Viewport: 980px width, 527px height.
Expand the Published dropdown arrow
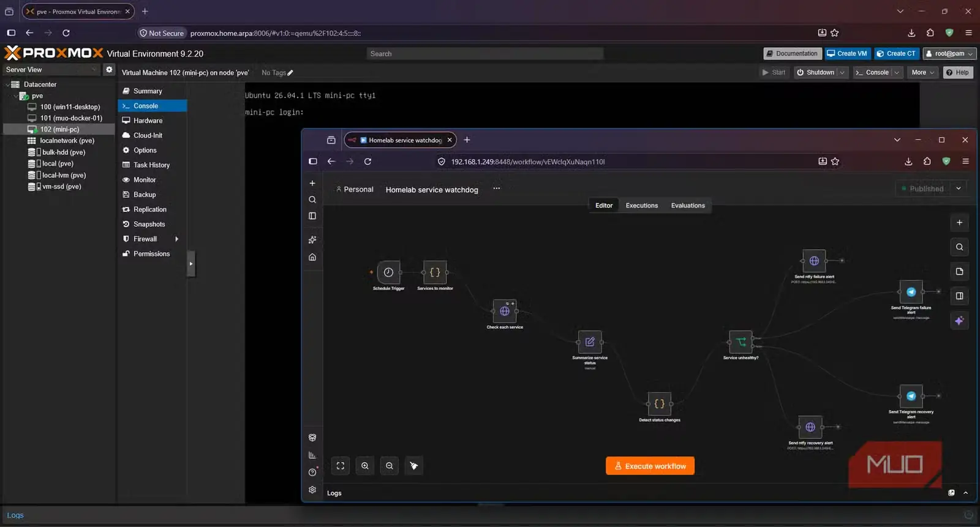pyautogui.click(x=959, y=189)
